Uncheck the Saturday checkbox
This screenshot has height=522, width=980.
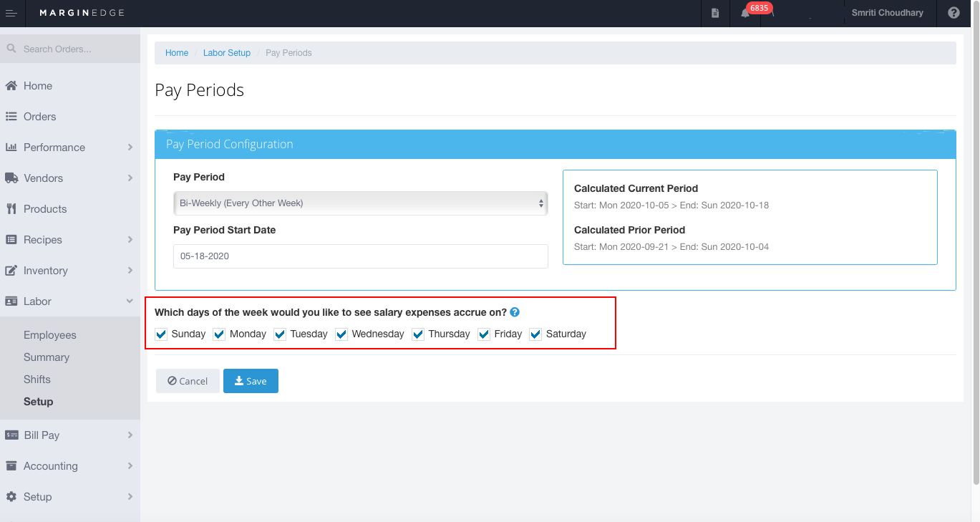pyautogui.click(x=535, y=334)
